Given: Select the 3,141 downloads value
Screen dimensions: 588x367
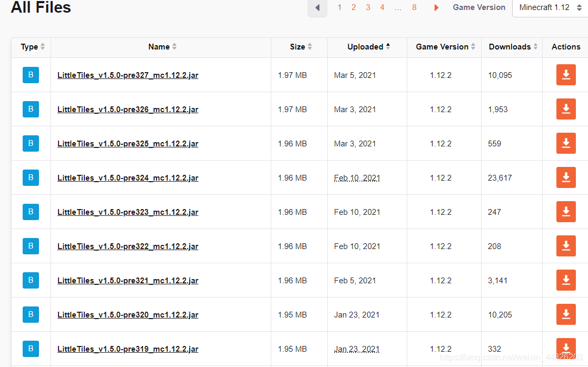Looking at the screenshot, I should coord(497,281).
